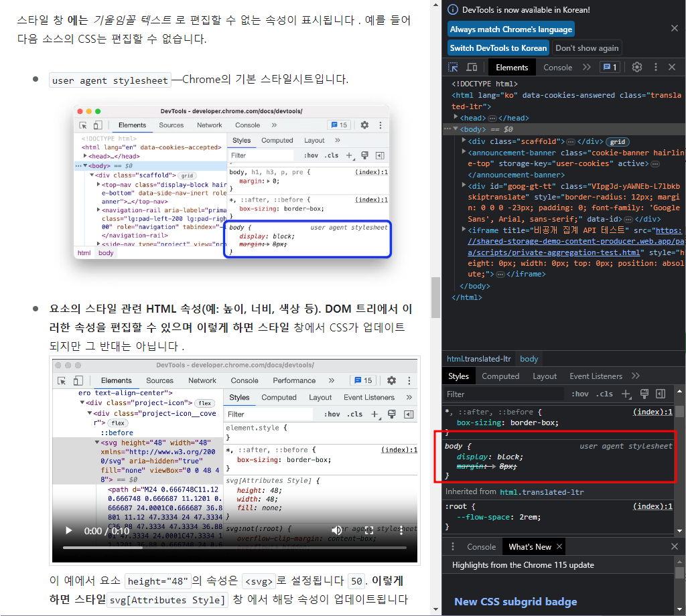Expand the div class scaffold node

pos(464,141)
